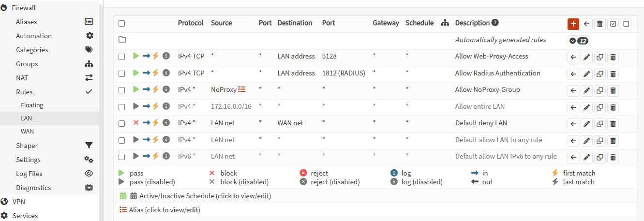644x221 pixels.
Task: Move selected rules before Allow NoProxy-Group rule
Action: [573, 90]
